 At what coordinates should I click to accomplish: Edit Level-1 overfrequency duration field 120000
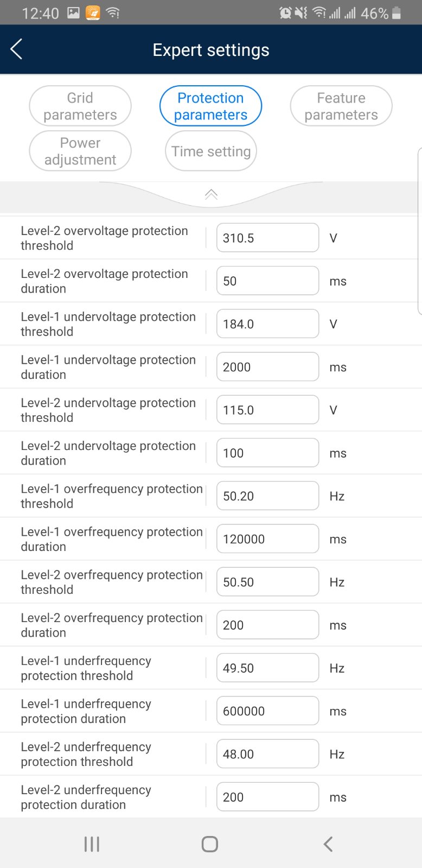coord(268,538)
